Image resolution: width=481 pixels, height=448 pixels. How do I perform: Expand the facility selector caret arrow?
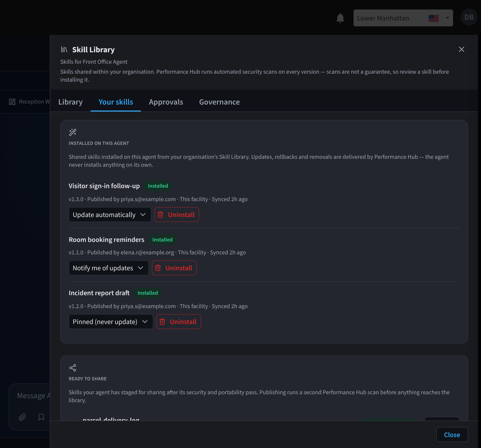coord(447,18)
